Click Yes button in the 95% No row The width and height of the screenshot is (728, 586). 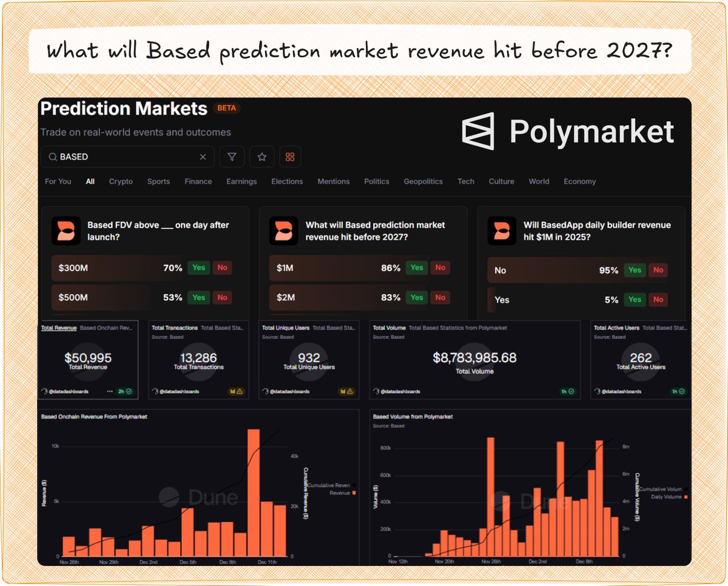(x=635, y=270)
